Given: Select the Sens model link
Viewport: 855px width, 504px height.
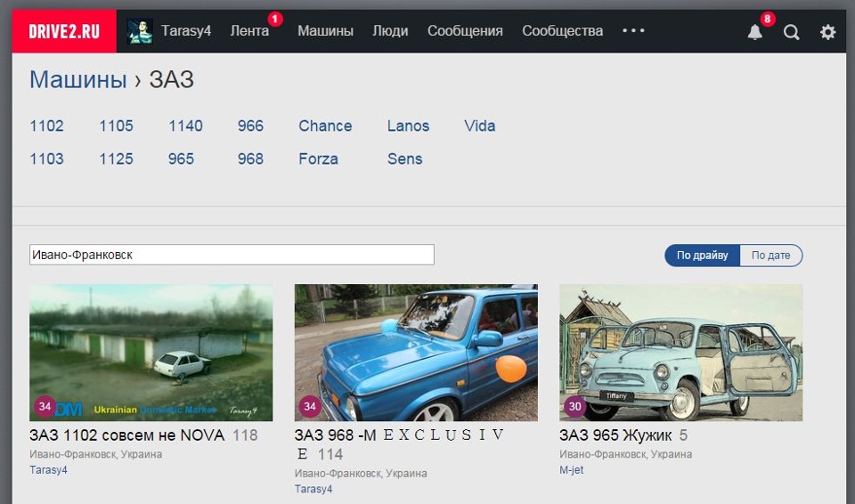Looking at the screenshot, I should tap(405, 159).
